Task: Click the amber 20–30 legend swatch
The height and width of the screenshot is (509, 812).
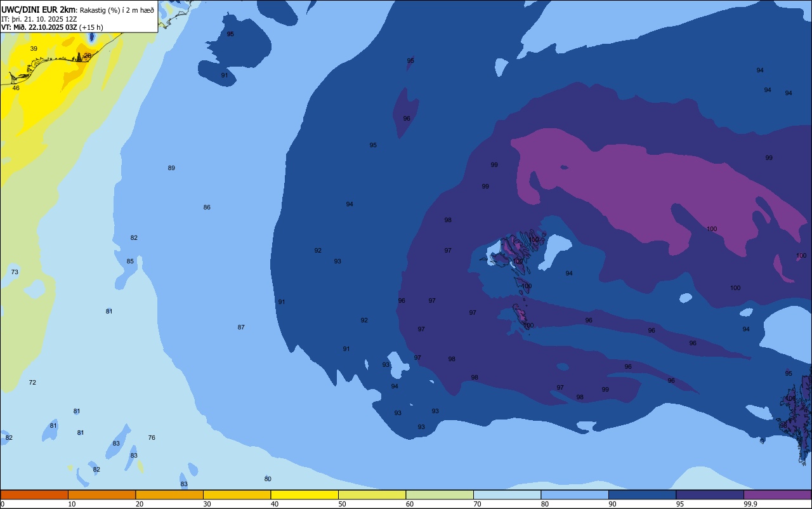Action: pos(169,494)
